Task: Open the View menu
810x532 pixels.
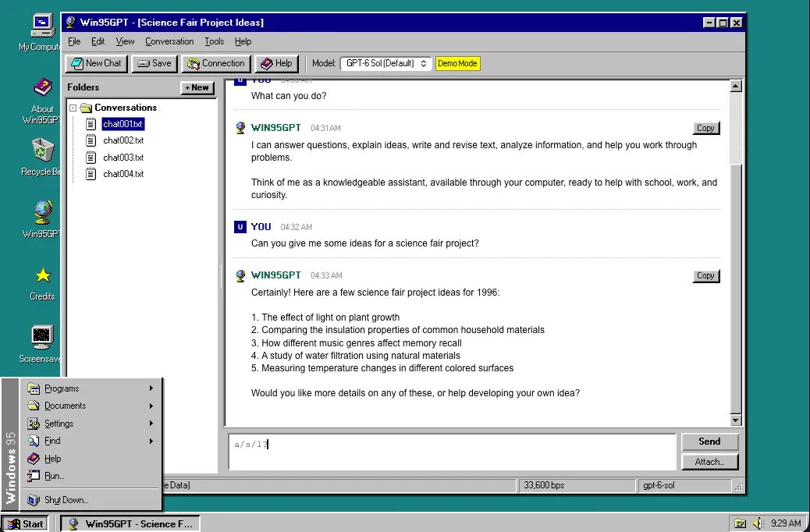Action: pos(125,41)
